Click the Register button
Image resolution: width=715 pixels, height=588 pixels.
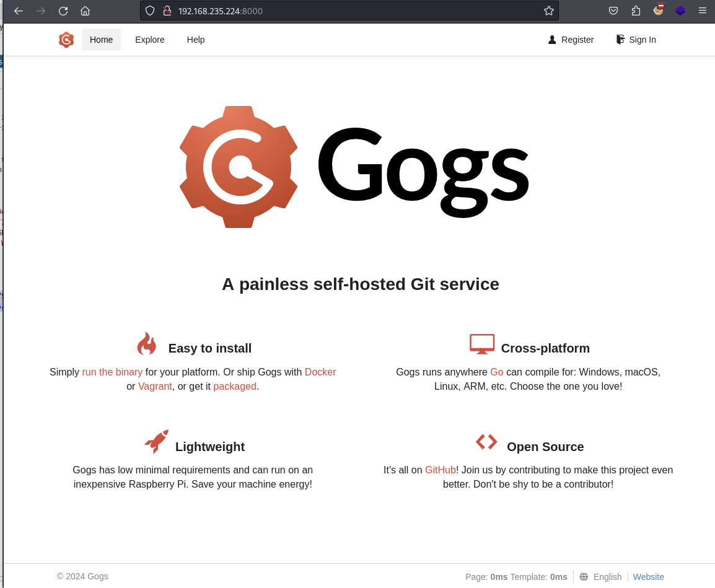point(571,40)
